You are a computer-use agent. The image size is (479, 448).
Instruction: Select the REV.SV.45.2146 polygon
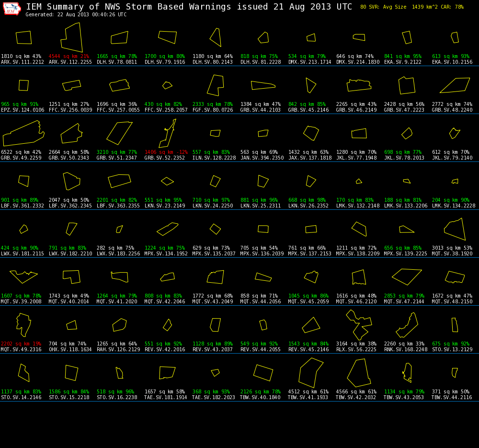[x=311, y=324]
